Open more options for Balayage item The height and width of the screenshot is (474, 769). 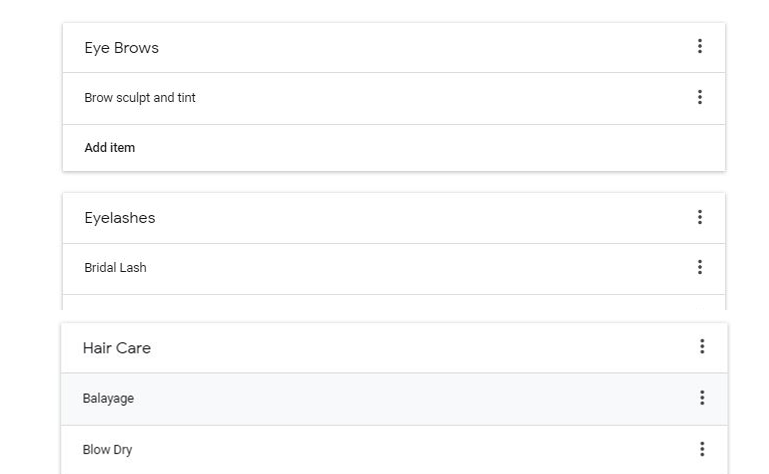[x=702, y=398]
